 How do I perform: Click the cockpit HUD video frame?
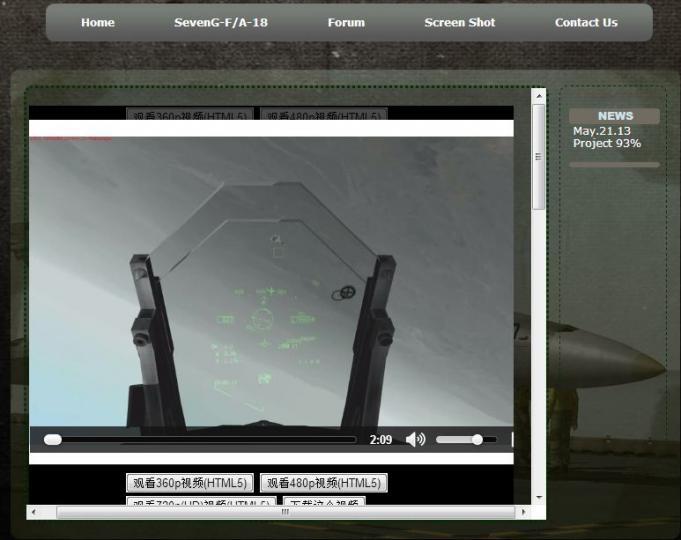tap(270, 280)
